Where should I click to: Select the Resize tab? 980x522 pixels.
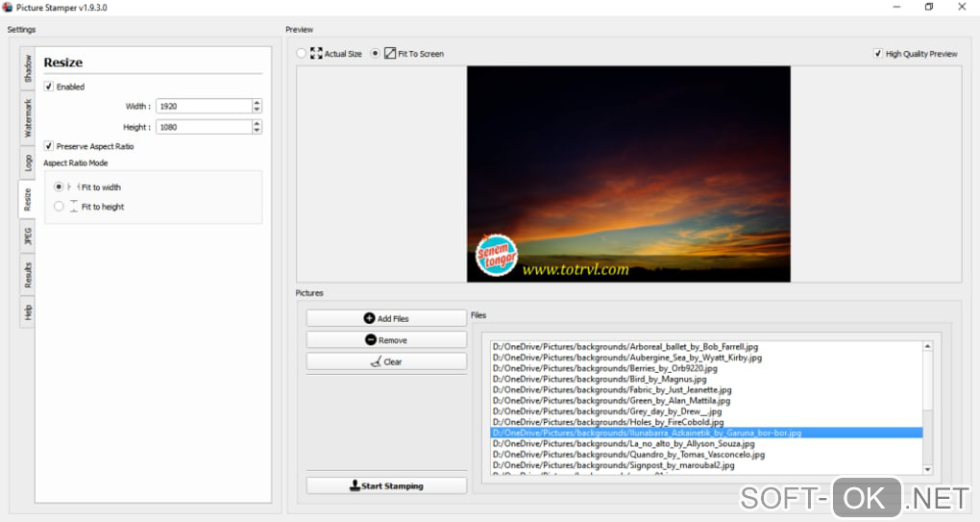[x=28, y=199]
